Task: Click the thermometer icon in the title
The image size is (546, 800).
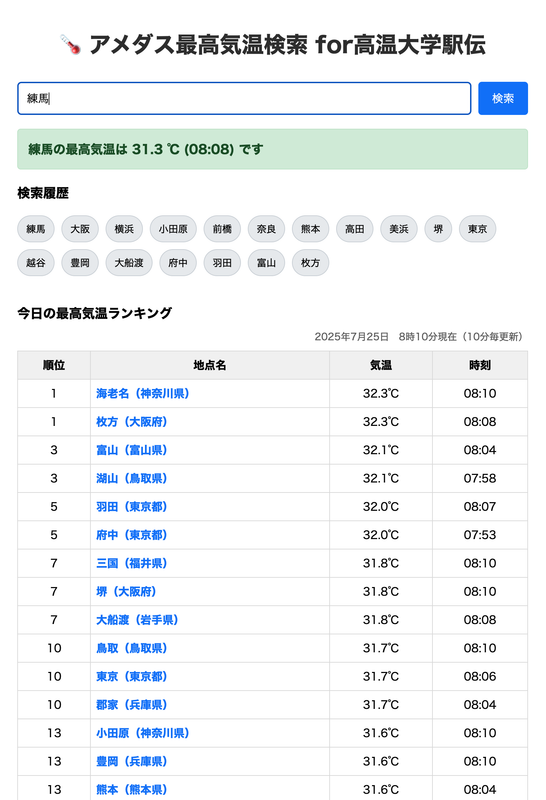Action: tap(70, 44)
